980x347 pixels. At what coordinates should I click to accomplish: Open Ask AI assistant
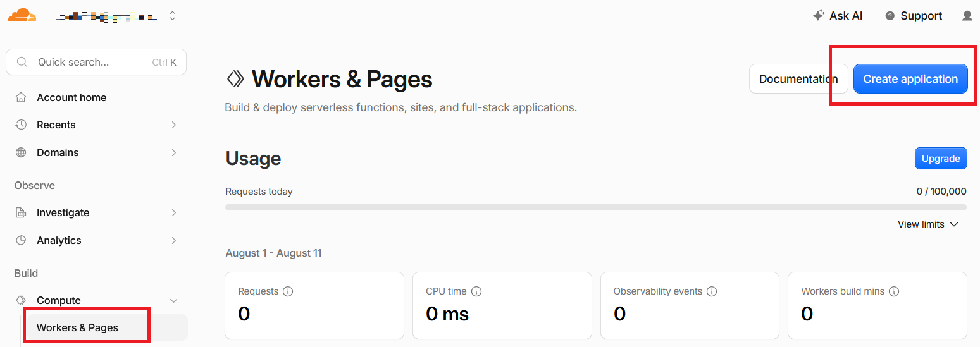pos(838,16)
